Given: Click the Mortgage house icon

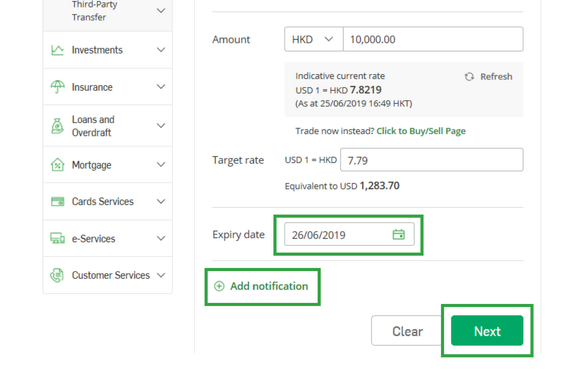Looking at the screenshot, I should 57,165.
